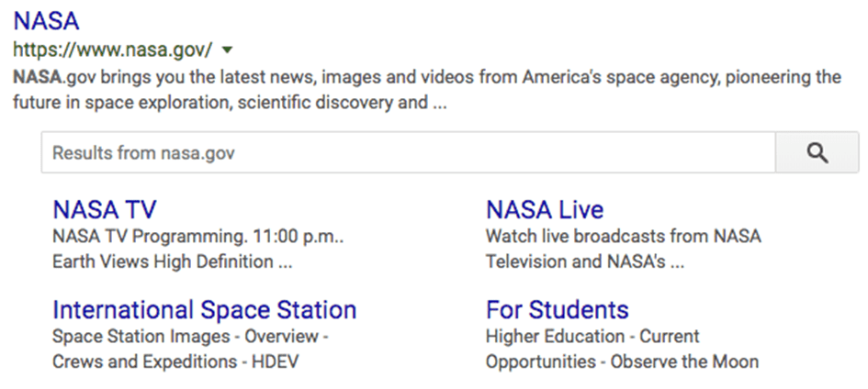Click "Television and NASA's ..." snippet text
The height and width of the screenshot is (389, 868).
(585, 261)
